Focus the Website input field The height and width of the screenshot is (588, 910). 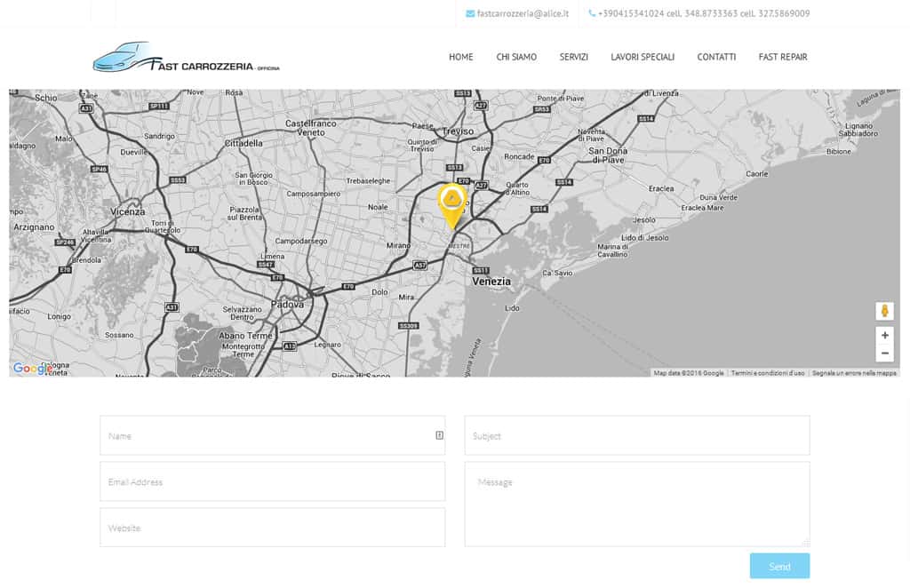click(272, 528)
